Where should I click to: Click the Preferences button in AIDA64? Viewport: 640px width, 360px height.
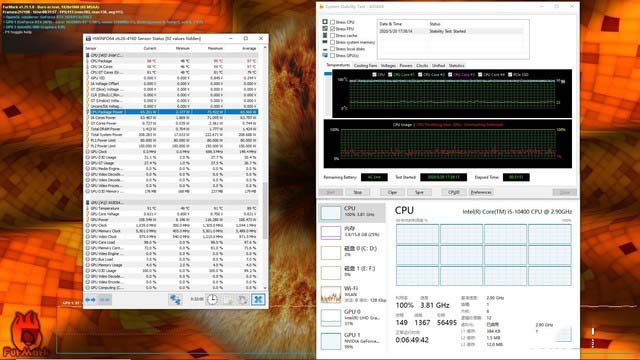pos(481,192)
